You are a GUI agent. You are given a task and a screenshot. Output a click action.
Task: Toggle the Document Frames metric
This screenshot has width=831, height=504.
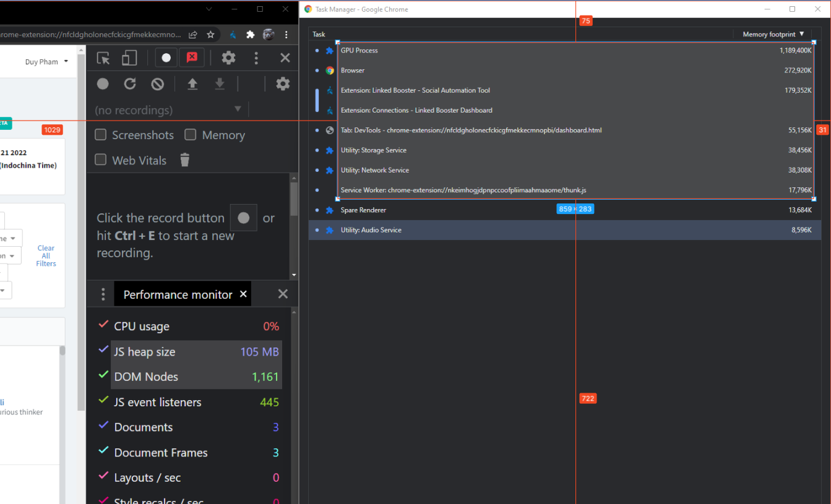point(104,451)
